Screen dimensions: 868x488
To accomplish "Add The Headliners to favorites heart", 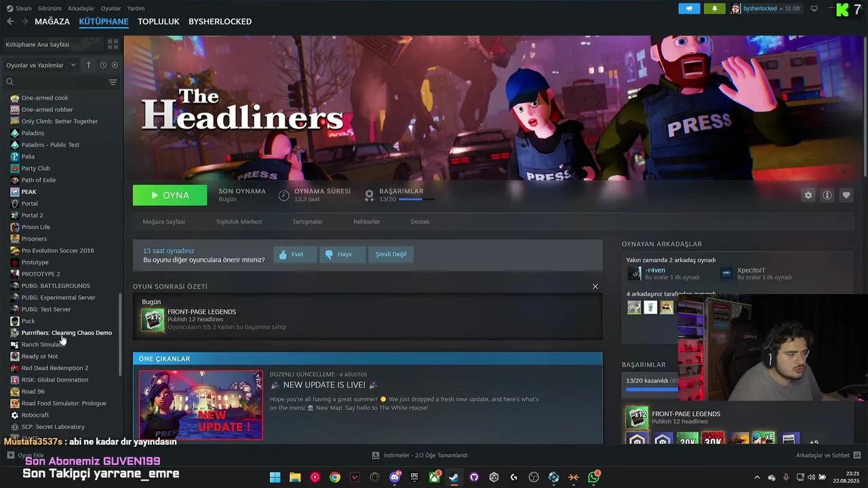I will coord(846,195).
